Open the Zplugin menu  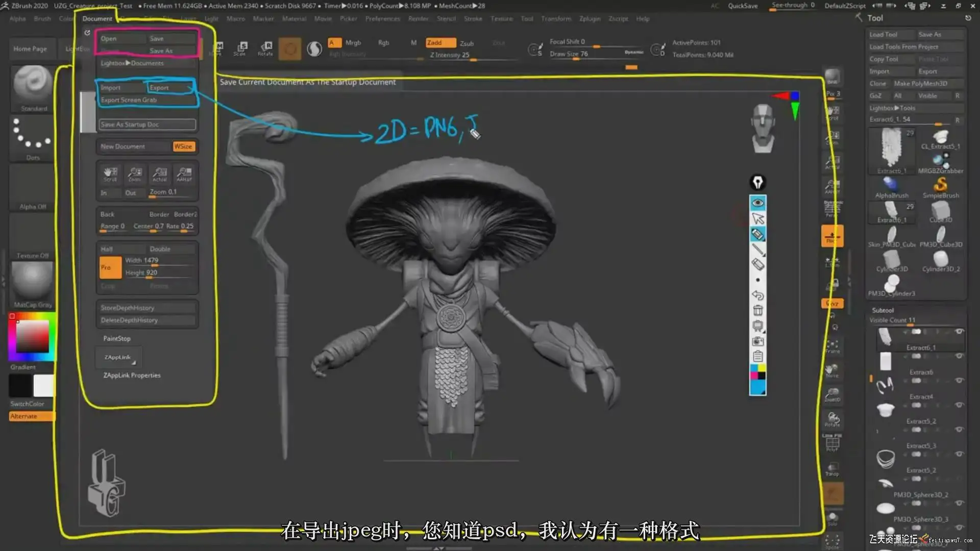(x=590, y=18)
